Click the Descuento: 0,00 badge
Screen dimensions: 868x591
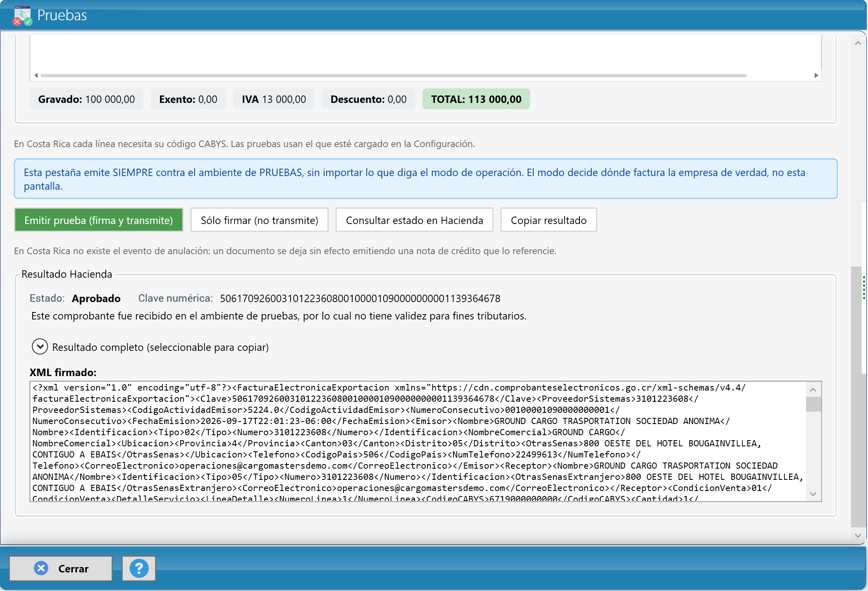point(368,99)
